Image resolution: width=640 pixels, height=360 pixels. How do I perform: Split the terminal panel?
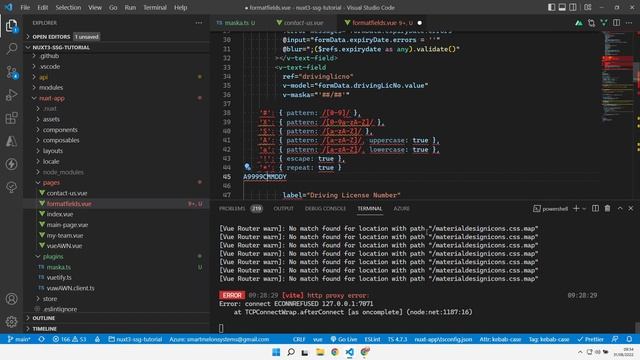pos(596,209)
